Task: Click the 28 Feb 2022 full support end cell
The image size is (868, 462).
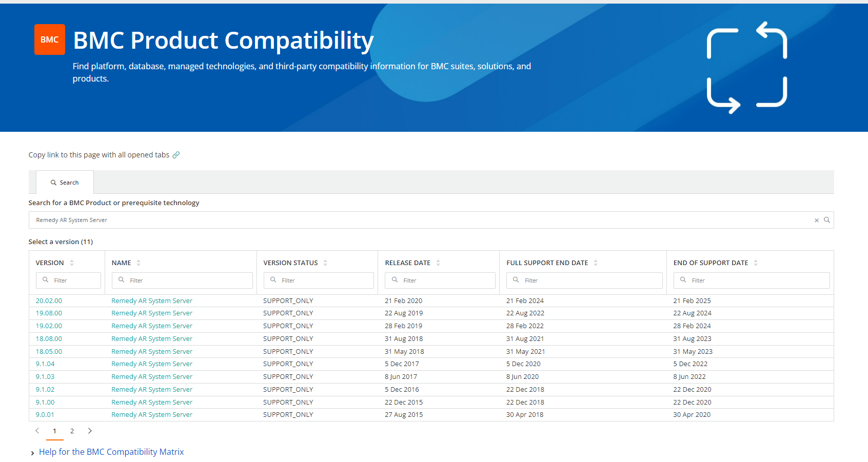Action: [x=525, y=326]
